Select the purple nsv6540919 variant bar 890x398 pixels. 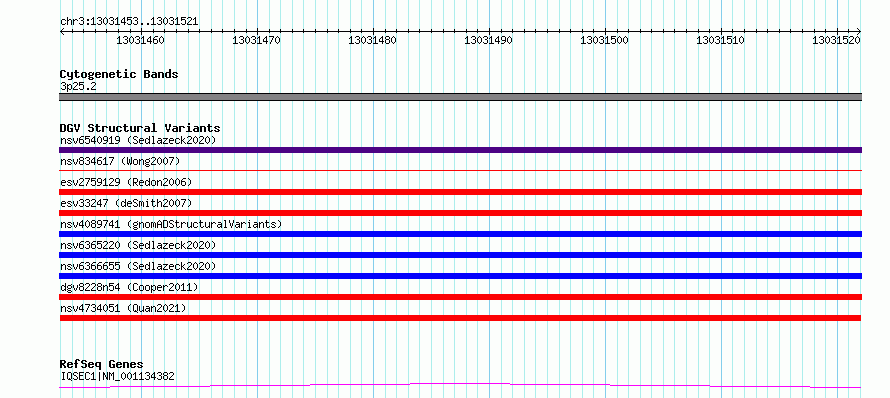(x=460, y=150)
